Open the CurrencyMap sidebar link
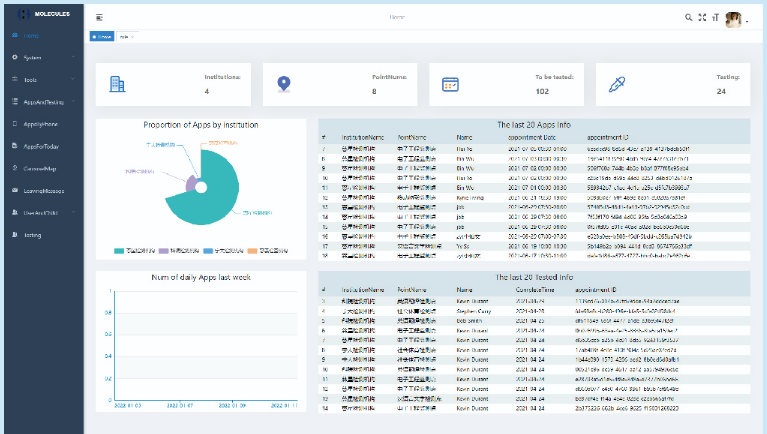The image size is (767, 434). [40, 168]
